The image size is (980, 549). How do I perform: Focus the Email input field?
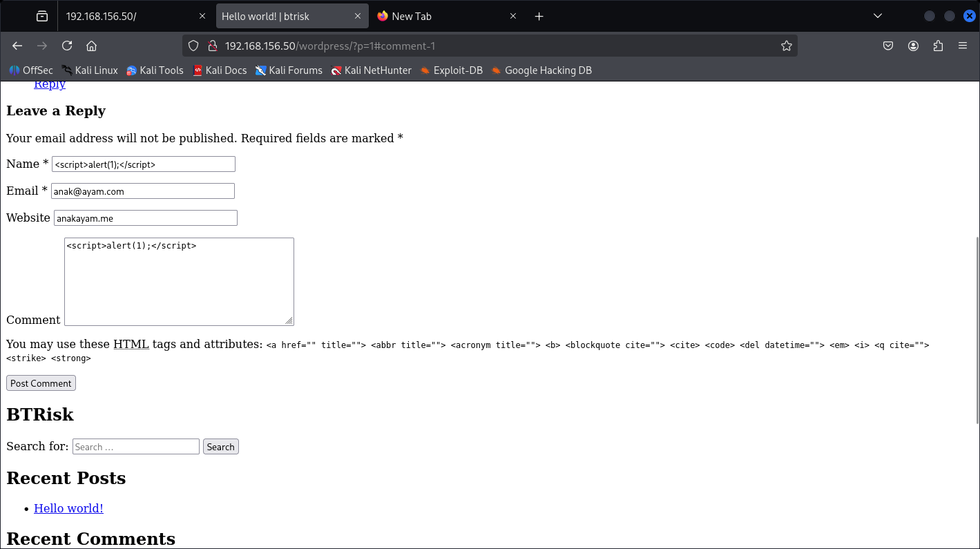coord(143,191)
